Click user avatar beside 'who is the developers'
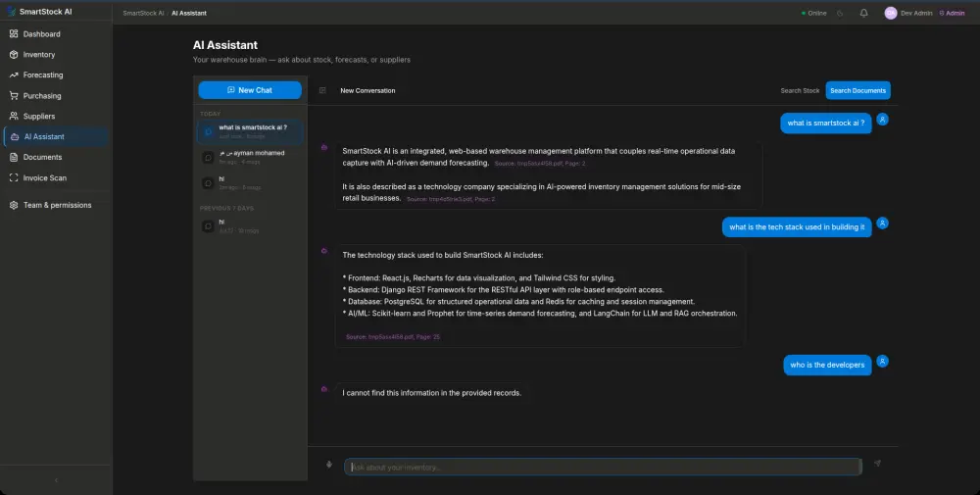The height and width of the screenshot is (495, 980). (882, 362)
